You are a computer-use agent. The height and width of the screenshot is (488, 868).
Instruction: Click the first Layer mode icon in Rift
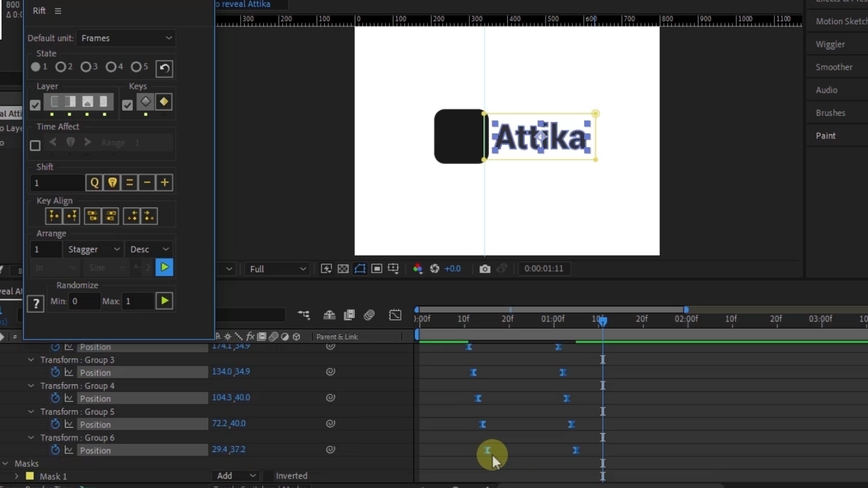click(x=55, y=102)
